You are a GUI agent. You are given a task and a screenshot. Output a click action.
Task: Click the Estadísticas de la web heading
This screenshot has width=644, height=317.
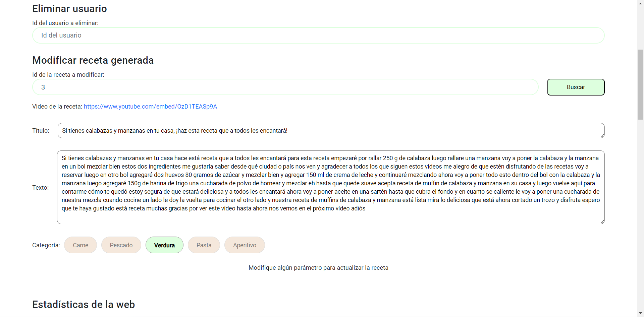click(84, 305)
